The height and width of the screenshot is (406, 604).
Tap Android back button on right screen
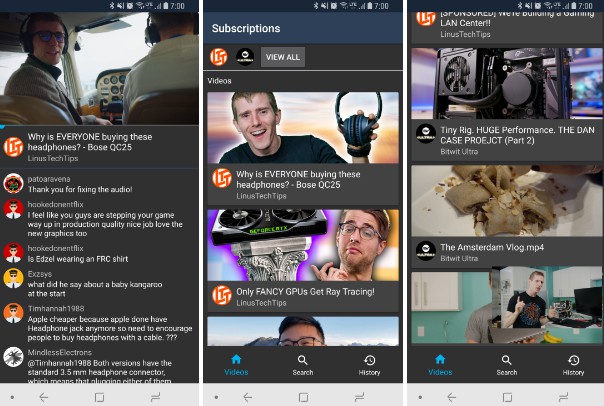pyautogui.click(x=452, y=397)
